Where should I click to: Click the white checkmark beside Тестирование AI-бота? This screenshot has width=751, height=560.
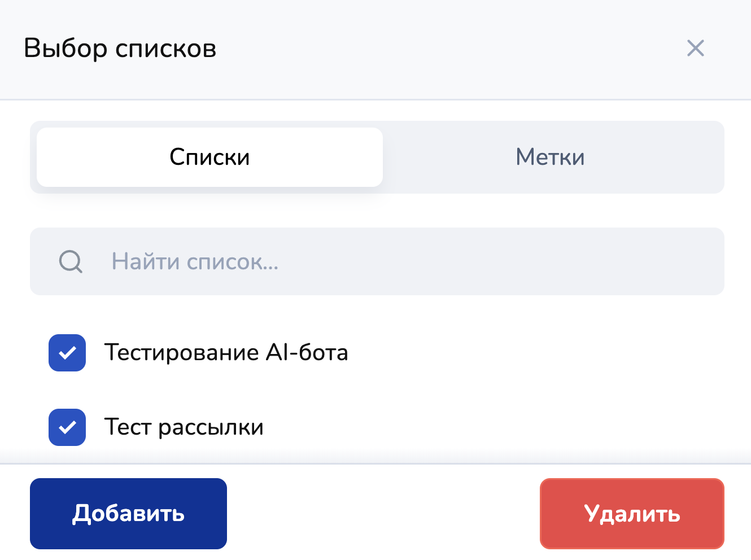coord(67,353)
